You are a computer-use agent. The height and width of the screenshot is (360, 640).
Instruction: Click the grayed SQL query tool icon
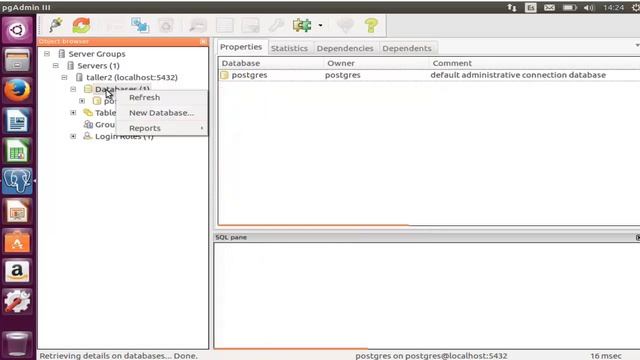(198, 26)
